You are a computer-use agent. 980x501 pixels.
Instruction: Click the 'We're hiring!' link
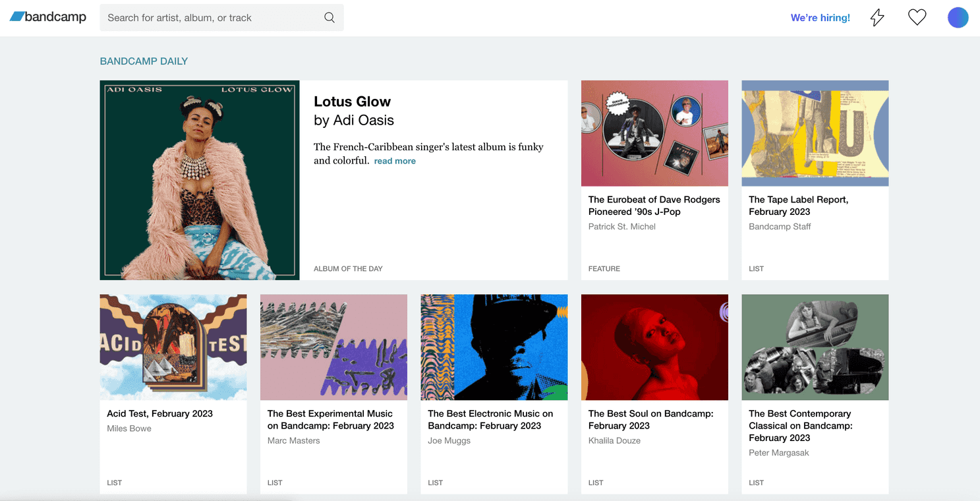tap(820, 17)
